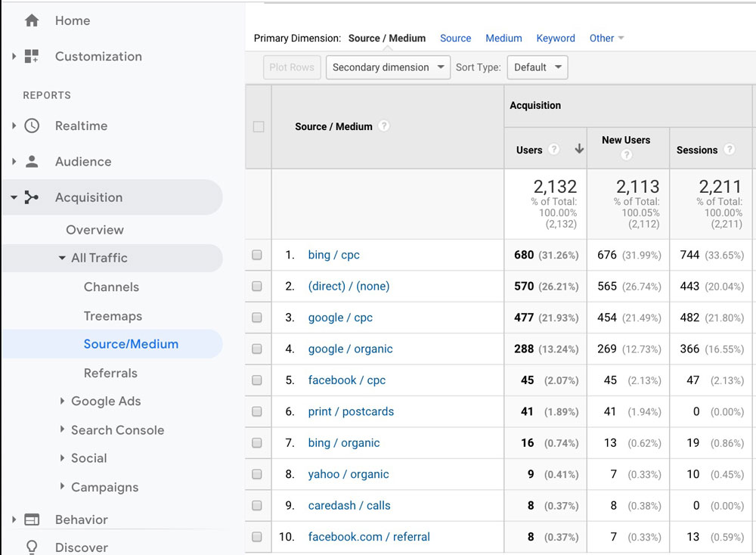Check the bing / organic row checkbox

click(x=257, y=442)
